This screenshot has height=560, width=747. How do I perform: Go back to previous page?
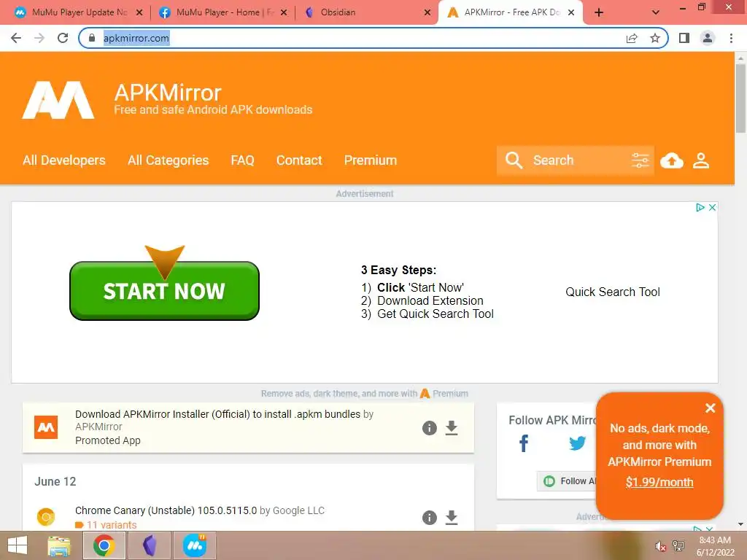point(16,38)
